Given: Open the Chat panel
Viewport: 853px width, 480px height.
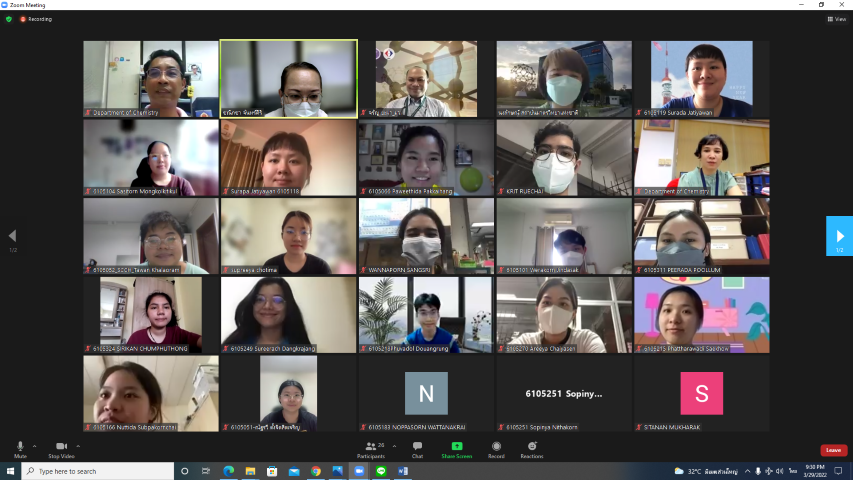Looking at the screenshot, I should coord(417,447).
